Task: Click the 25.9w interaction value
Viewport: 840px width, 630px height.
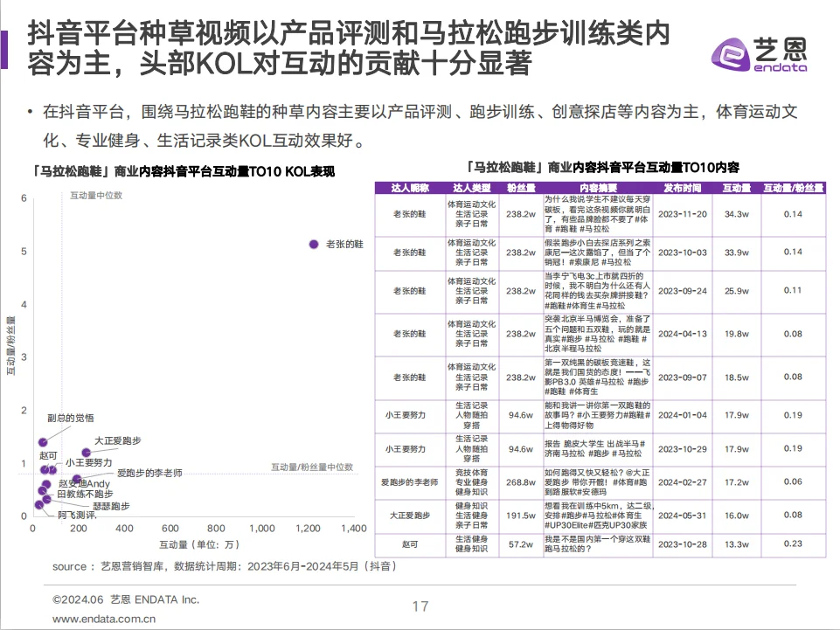Action: (737, 291)
